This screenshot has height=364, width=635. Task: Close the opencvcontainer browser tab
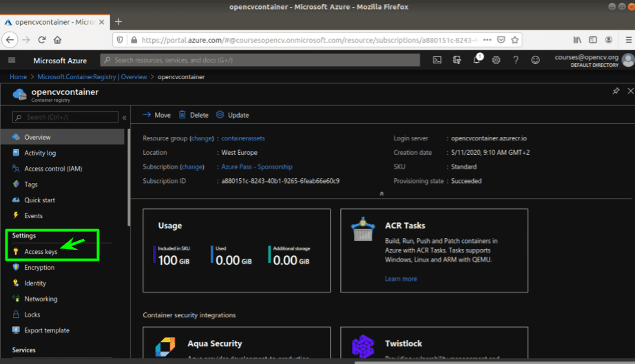coord(102,22)
